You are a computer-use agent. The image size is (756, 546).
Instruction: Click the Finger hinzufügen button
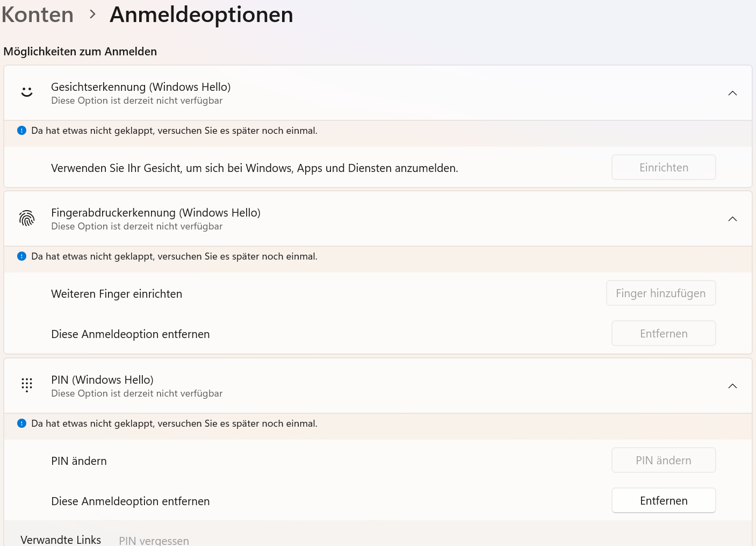(x=661, y=293)
